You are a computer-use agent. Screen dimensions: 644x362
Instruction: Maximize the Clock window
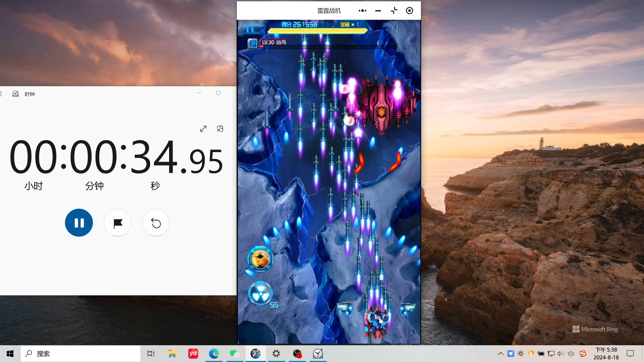point(218,93)
